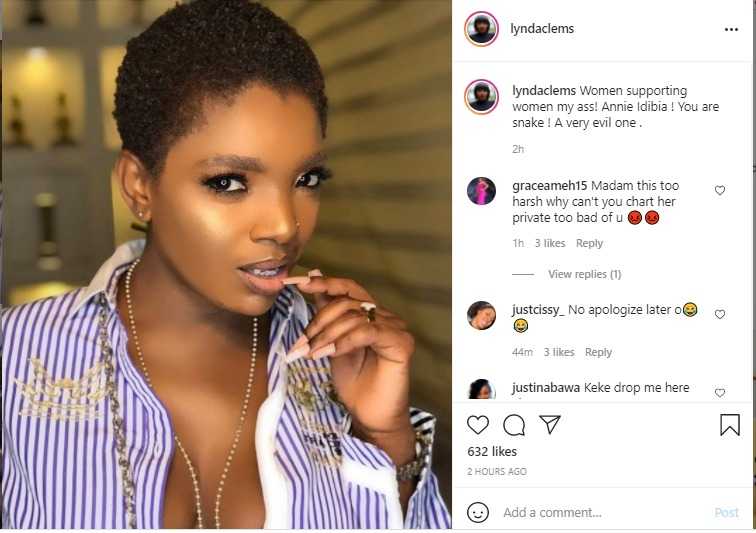Expand View replies (1) under graceameh15
Screen dimensions: 756x533
[584, 274]
